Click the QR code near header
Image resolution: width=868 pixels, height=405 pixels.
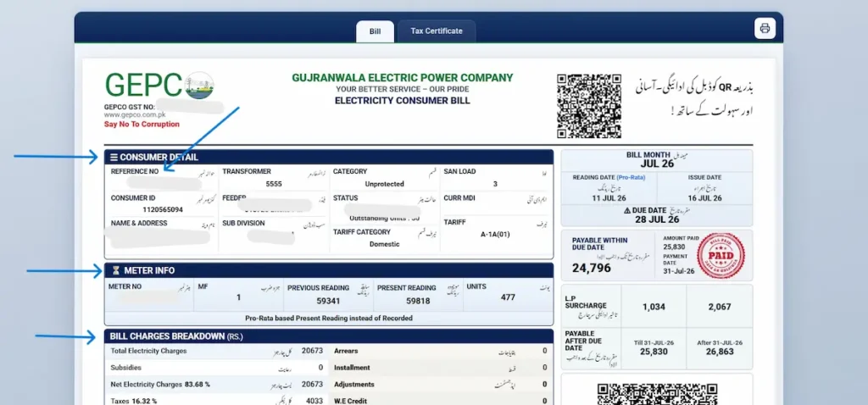click(x=588, y=106)
